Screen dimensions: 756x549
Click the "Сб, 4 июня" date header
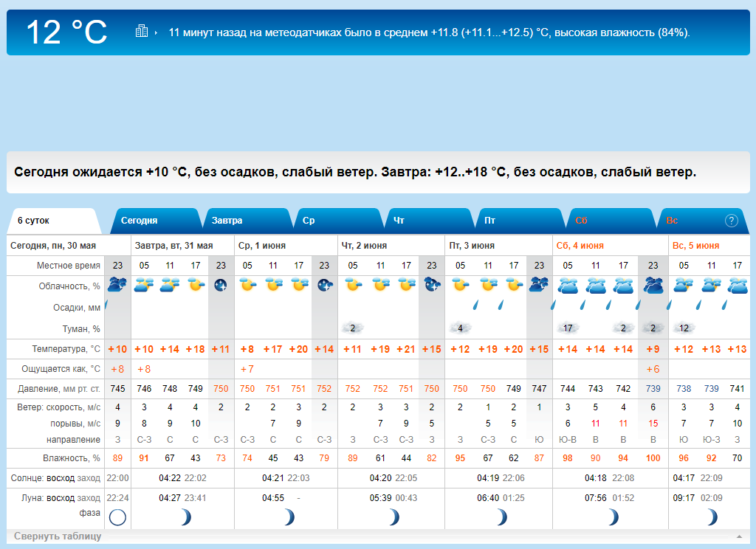click(x=580, y=245)
